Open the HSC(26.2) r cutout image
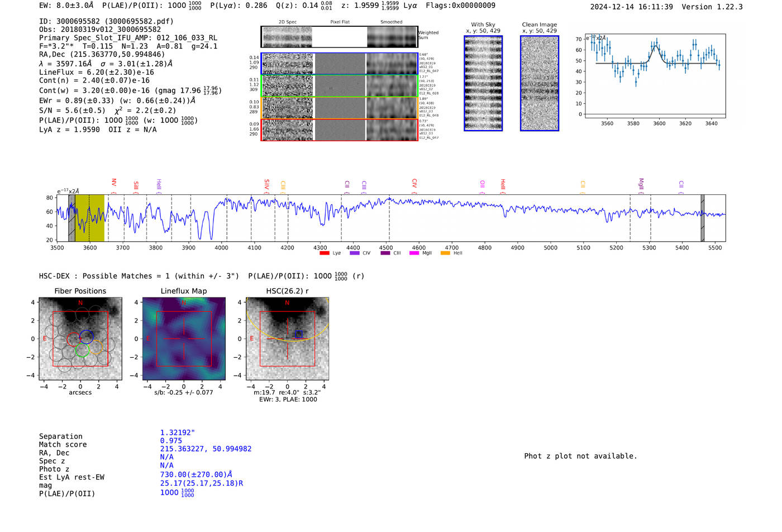This screenshot has width=782, height=532. [x=287, y=339]
